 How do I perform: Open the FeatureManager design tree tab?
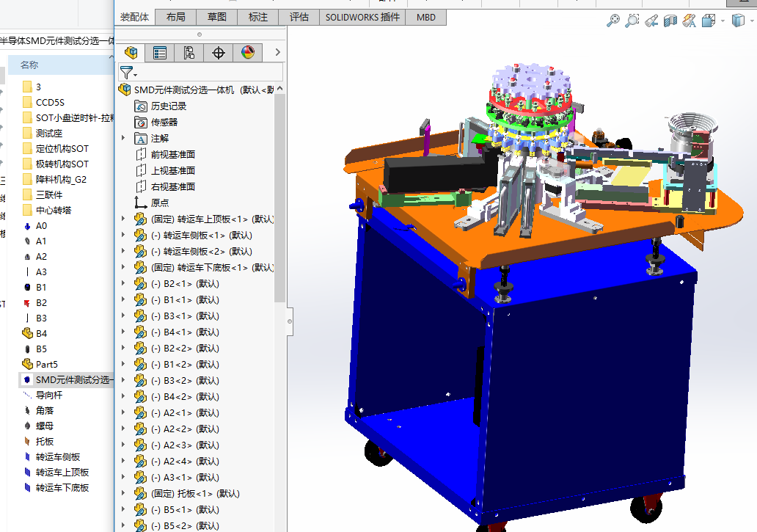click(131, 53)
